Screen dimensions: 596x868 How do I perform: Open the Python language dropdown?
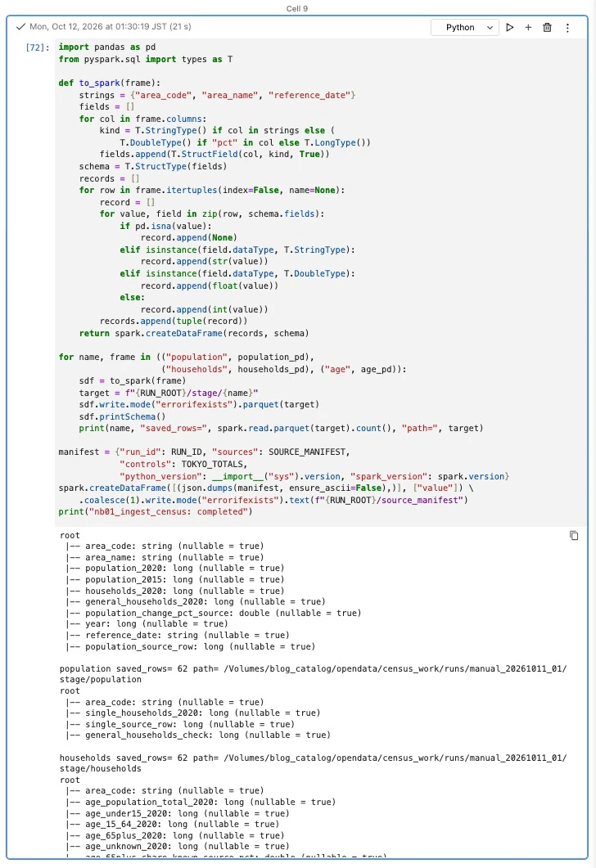click(x=465, y=27)
